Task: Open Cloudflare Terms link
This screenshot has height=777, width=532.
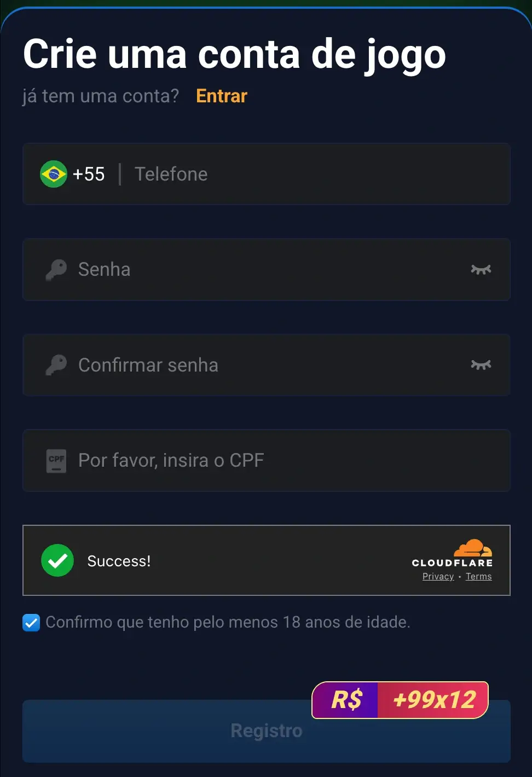Action: [x=479, y=577]
